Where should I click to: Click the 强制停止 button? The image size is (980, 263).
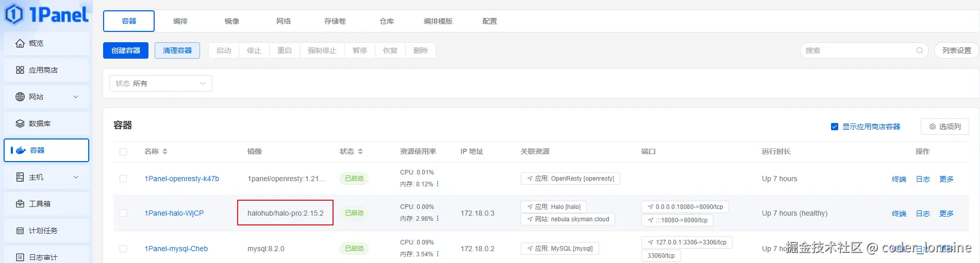(322, 50)
